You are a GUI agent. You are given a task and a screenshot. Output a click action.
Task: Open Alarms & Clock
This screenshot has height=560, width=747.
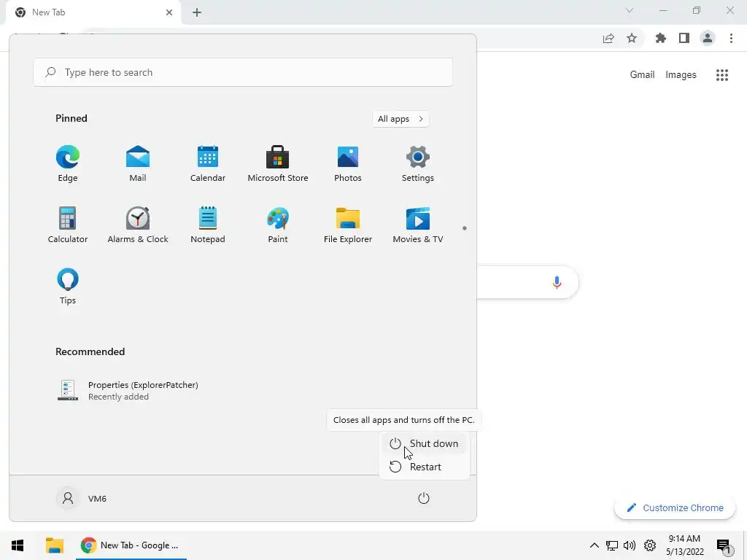138,225
